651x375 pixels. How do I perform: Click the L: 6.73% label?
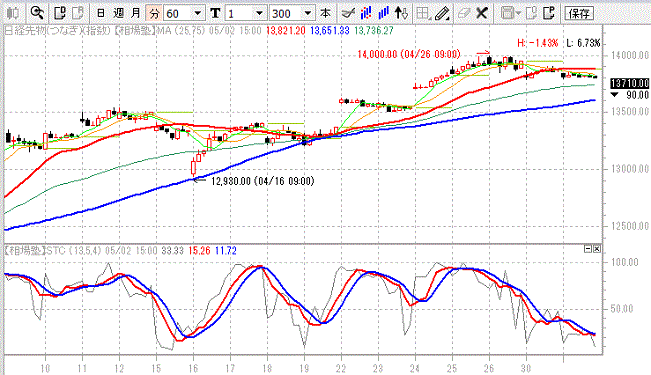tap(583, 43)
